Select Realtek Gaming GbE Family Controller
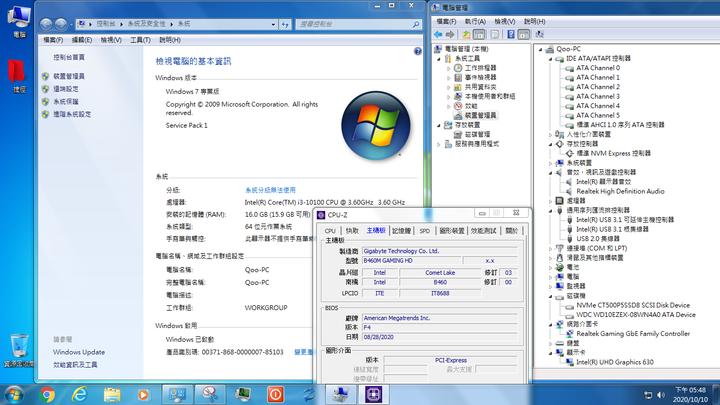The height and width of the screenshot is (405, 720). coord(633,334)
